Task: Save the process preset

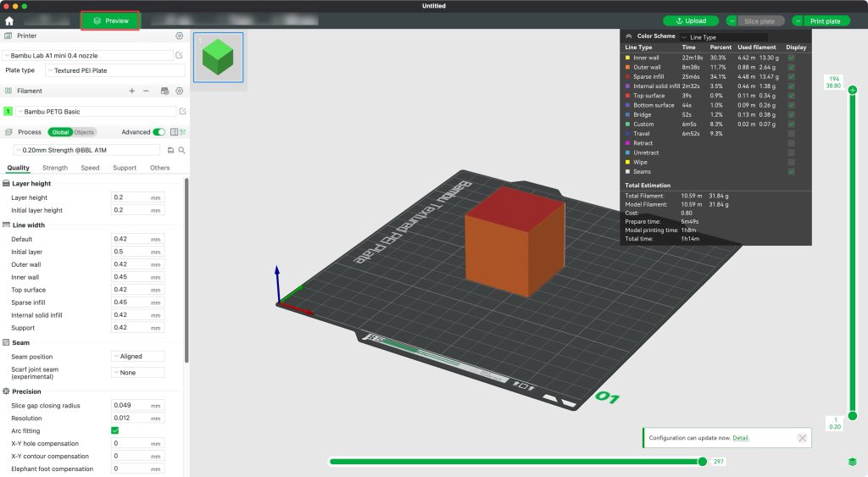Action: coord(170,150)
